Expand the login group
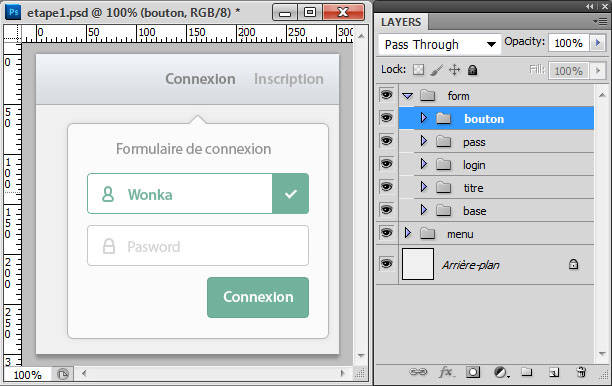 pos(423,164)
